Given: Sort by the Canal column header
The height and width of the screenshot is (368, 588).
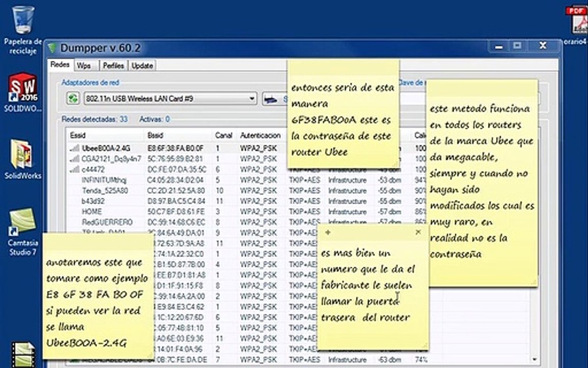Looking at the screenshot, I should pos(224,135).
